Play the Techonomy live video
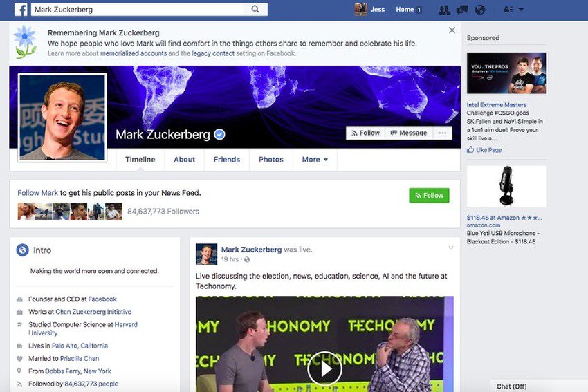The image size is (588, 392). 324,368
